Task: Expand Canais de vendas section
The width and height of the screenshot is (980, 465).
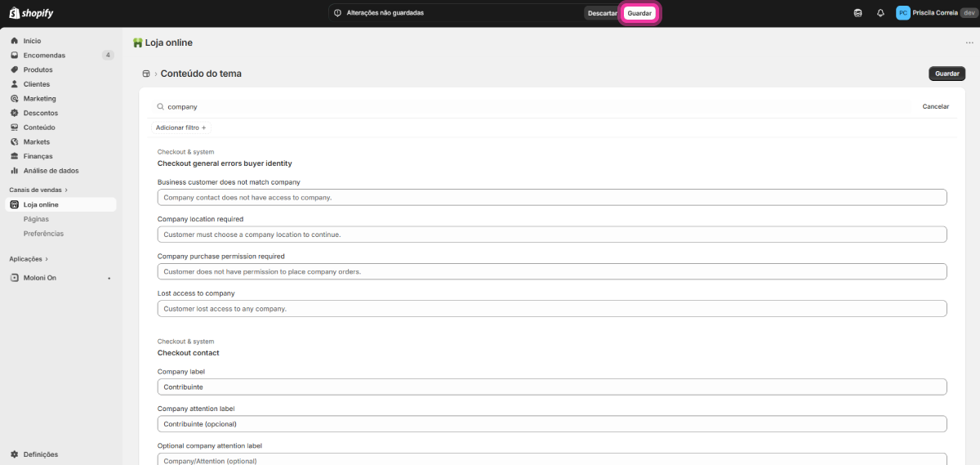Action: coord(38,190)
